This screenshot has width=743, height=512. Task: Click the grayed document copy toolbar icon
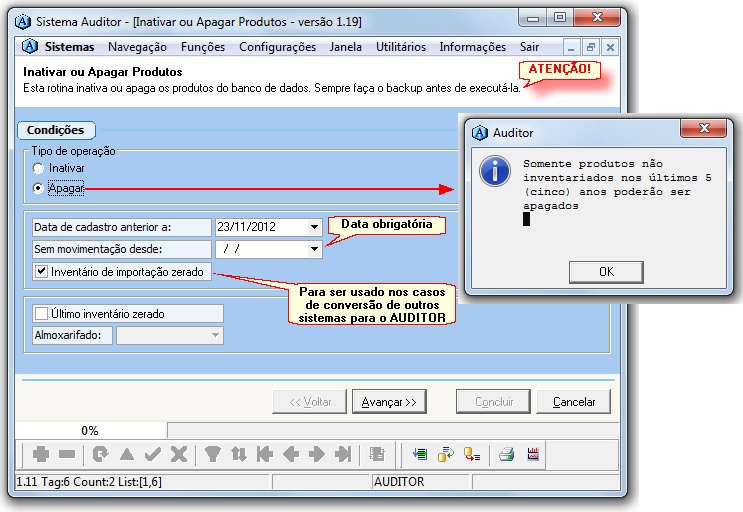[x=377, y=454]
